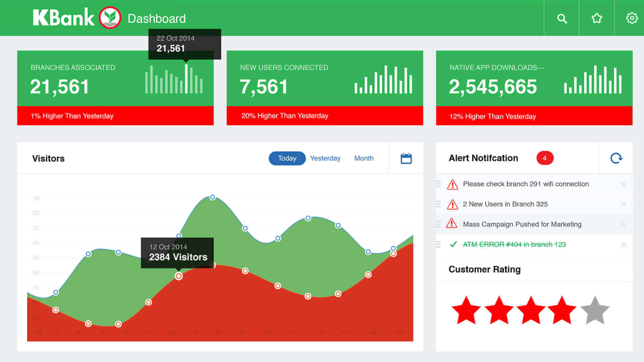Set rating by clicking the fifth gray star
This screenshot has width=644, height=362.
pos(595,311)
